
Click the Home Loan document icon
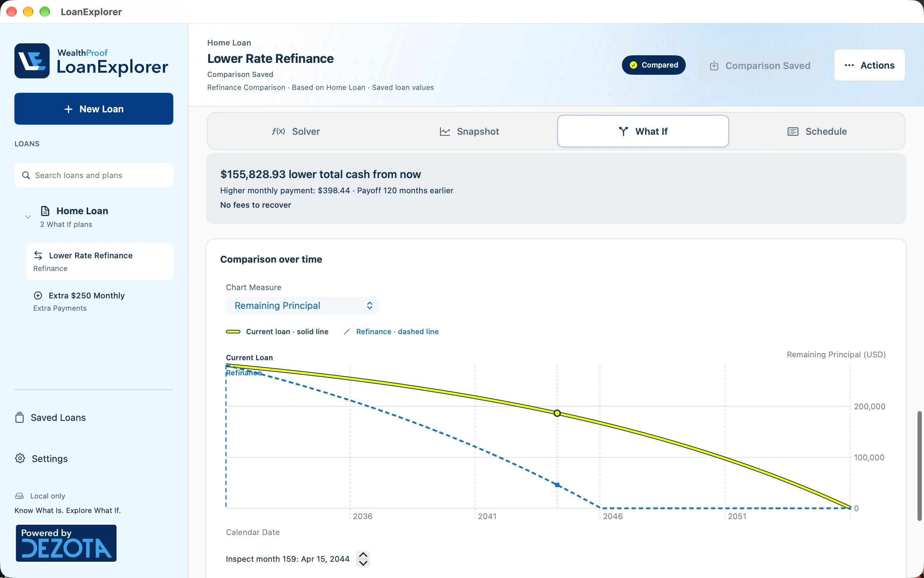pyautogui.click(x=45, y=211)
